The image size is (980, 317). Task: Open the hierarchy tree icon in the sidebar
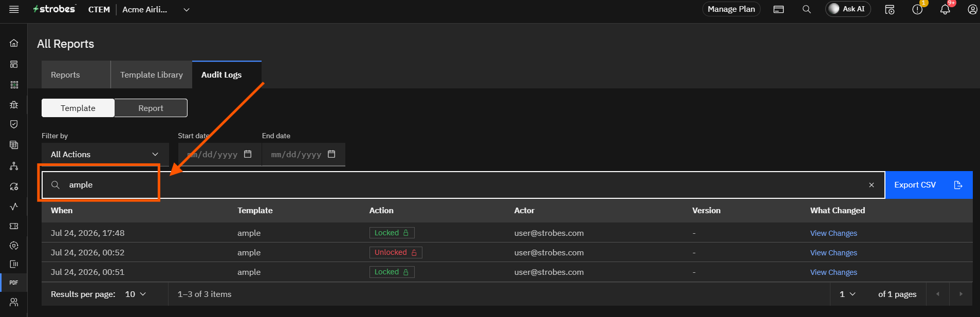pos(14,166)
